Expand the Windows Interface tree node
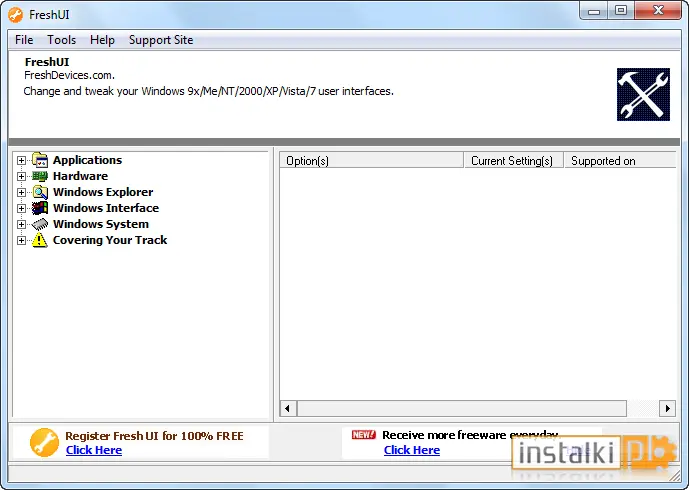Viewport: 689px width, 490px height. tap(21, 208)
